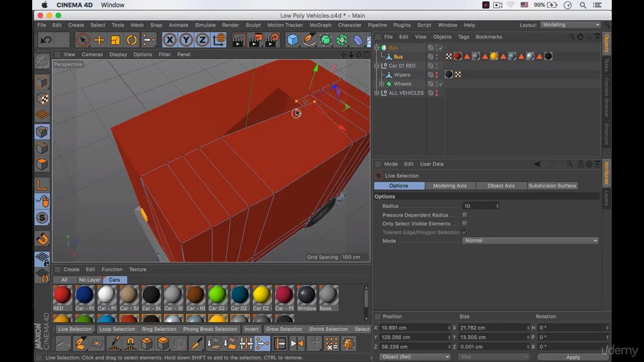Enable Pressure Dependent Radius checkbox
This screenshot has width=644, height=362.
click(x=464, y=215)
